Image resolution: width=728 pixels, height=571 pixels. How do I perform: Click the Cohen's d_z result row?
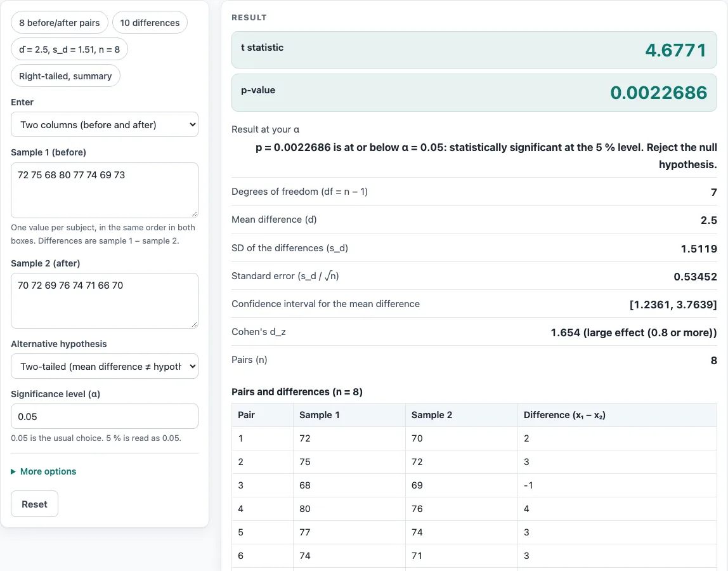click(x=474, y=332)
